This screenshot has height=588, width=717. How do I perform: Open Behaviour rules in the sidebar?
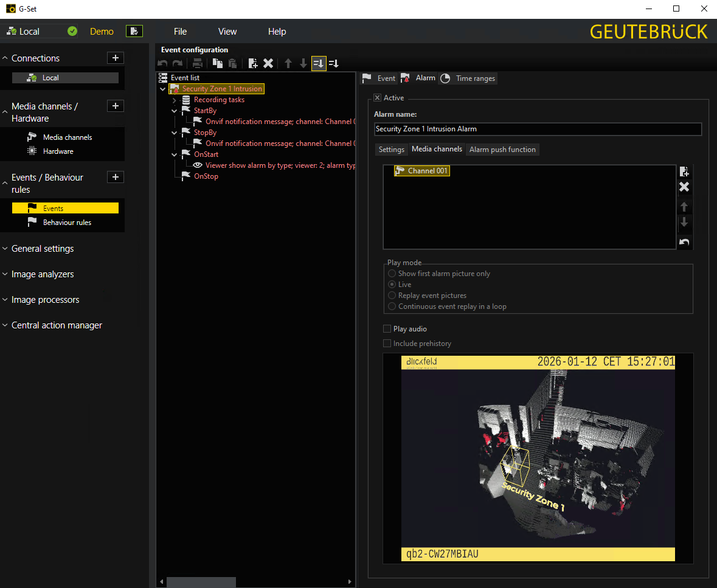67,223
